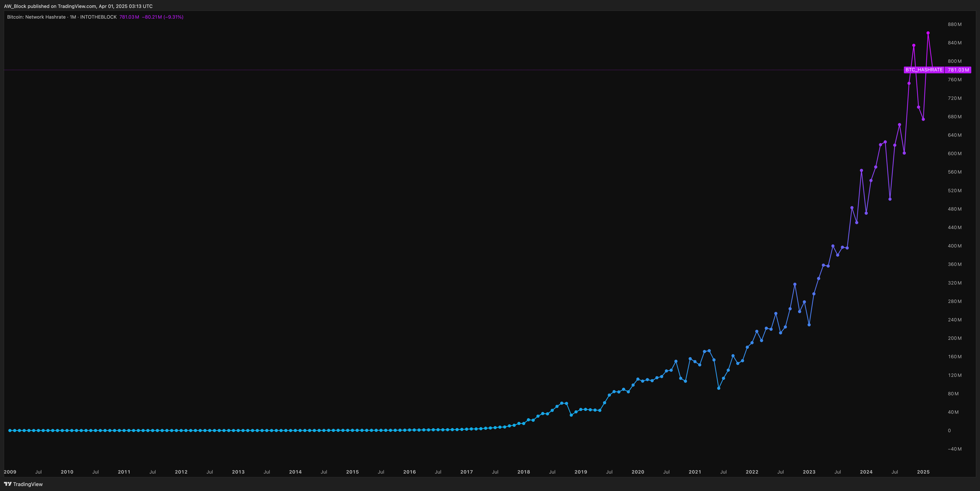Screen dimensions: 980x491
Task: Click the mid-2021 low data point
Action: (x=719, y=388)
